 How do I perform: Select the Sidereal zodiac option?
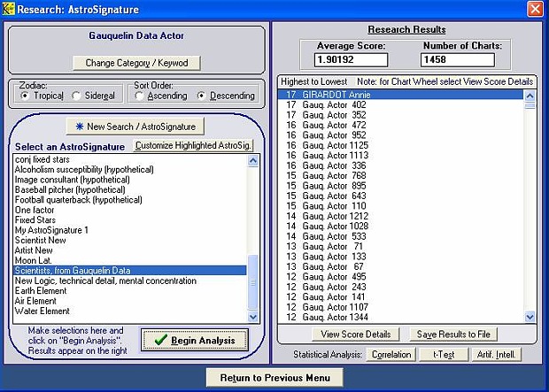click(77, 96)
